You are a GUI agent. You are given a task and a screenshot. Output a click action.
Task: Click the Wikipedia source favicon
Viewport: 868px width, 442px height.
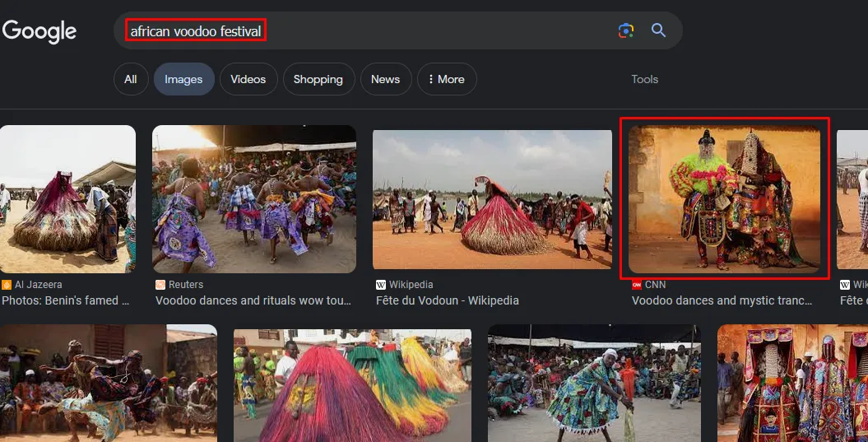381,285
